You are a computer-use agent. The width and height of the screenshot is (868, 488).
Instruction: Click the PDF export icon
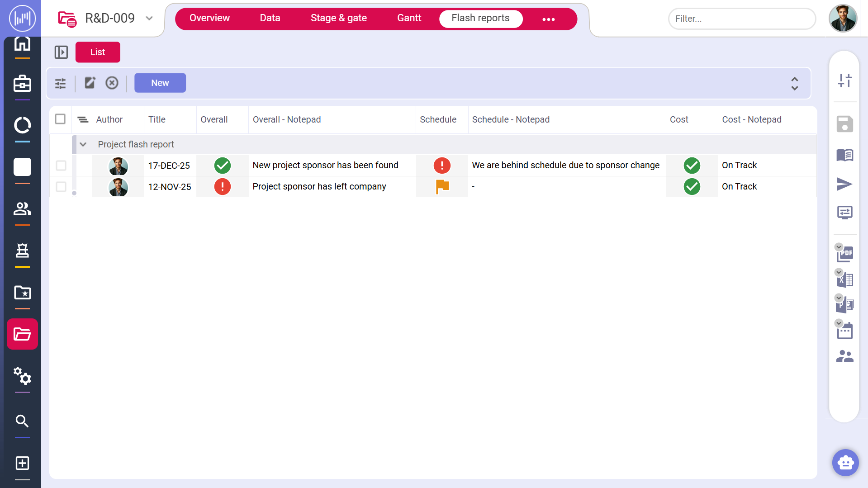point(845,254)
